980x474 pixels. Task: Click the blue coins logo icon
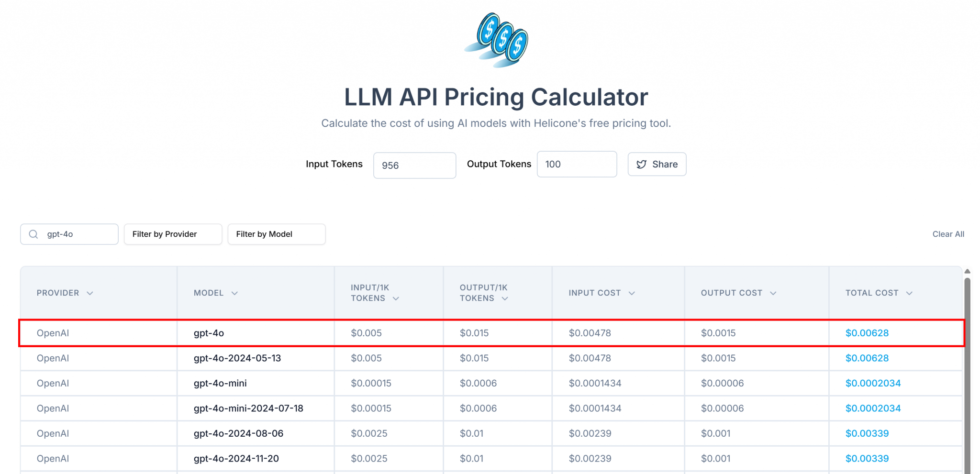pos(497,40)
